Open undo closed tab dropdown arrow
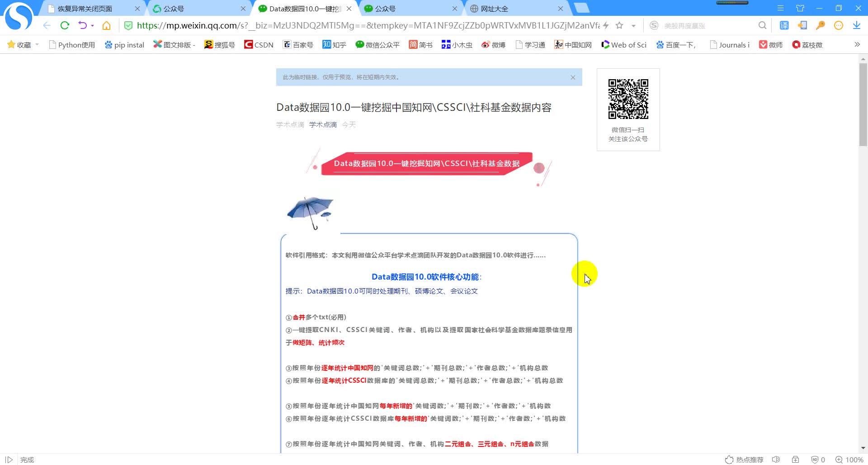 [92, 26]
